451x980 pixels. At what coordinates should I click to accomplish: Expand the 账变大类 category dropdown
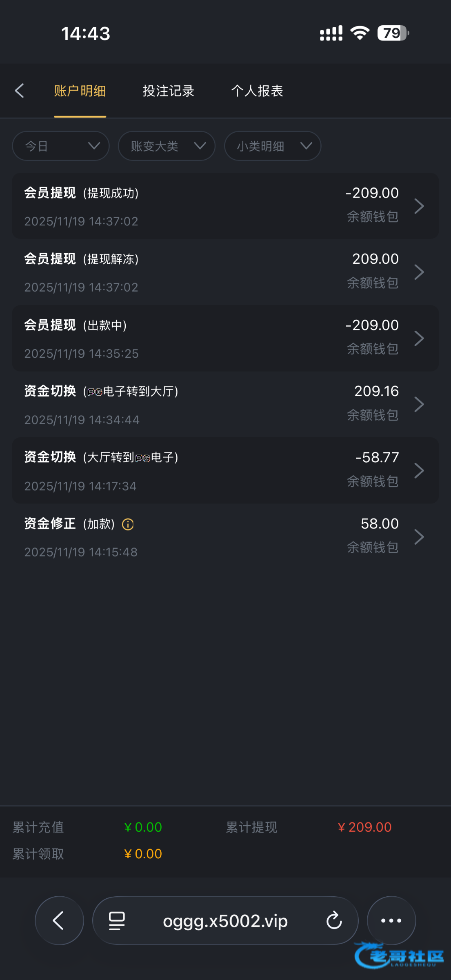click(x=167, y=146)
